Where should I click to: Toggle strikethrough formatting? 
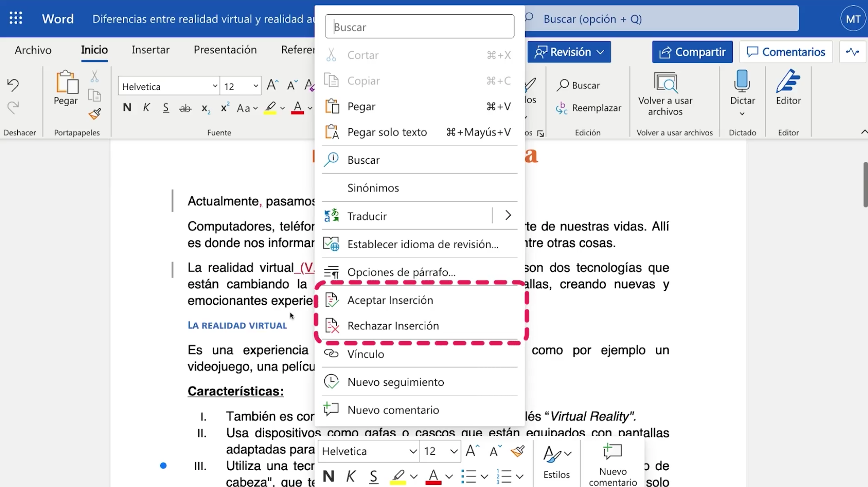click(x=185, y=107)
